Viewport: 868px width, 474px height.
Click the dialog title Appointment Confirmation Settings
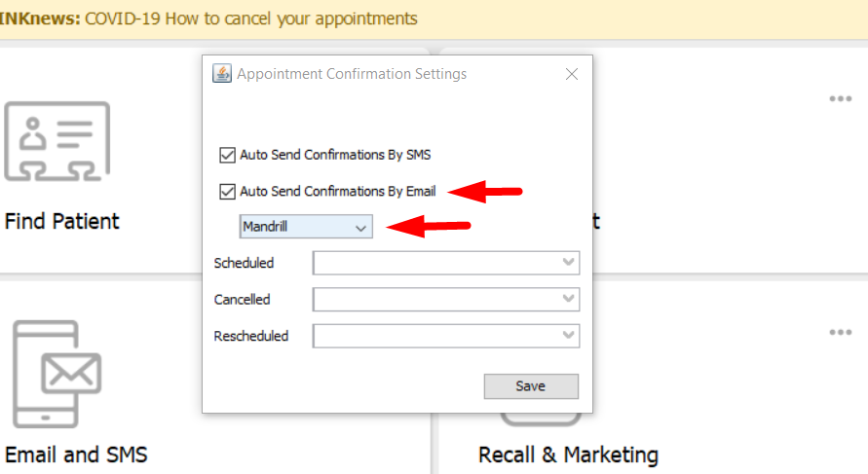352,74
